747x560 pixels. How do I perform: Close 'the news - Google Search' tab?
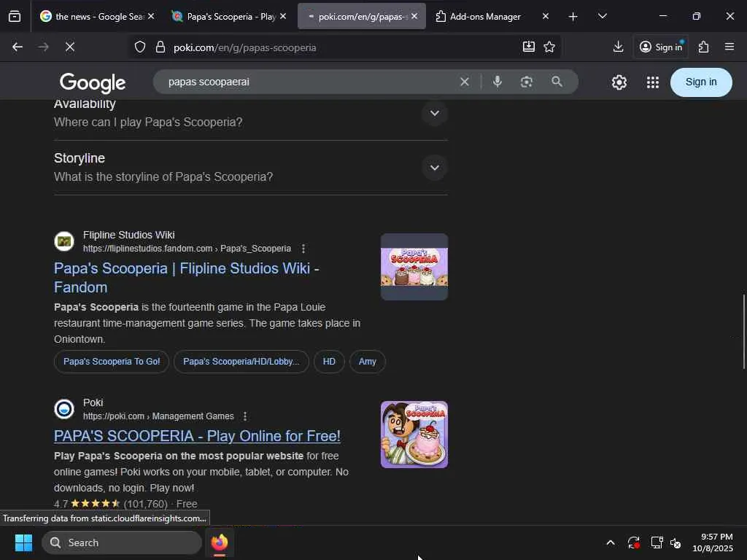[151, 16]
